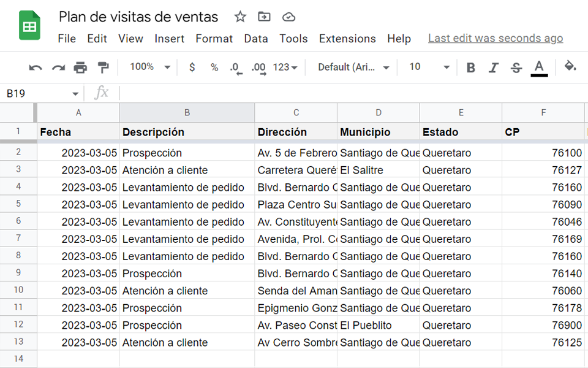Toggle Strikethrough formatting
The image size is (588, 368).
516,67
